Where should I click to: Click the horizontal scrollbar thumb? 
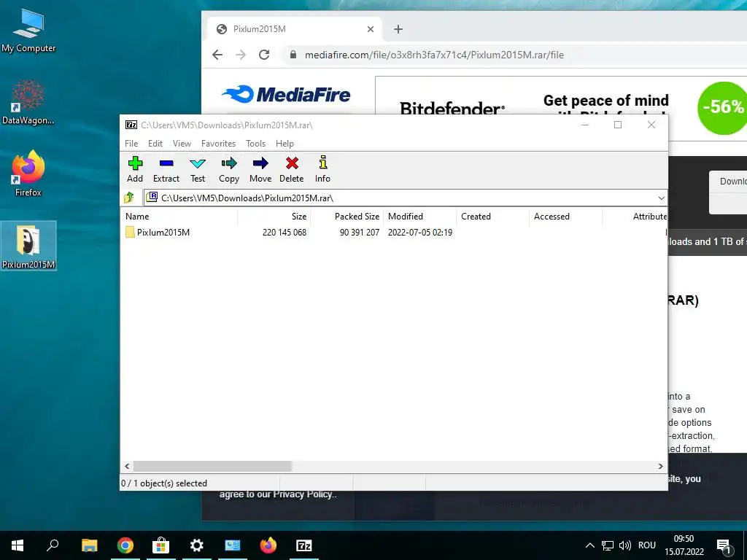pos(212,466)
